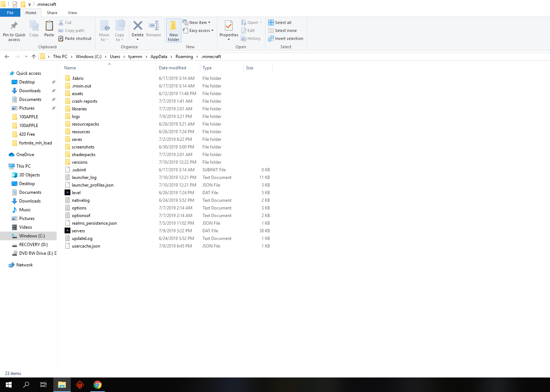Select the usercache.json file

click(86, 246)
